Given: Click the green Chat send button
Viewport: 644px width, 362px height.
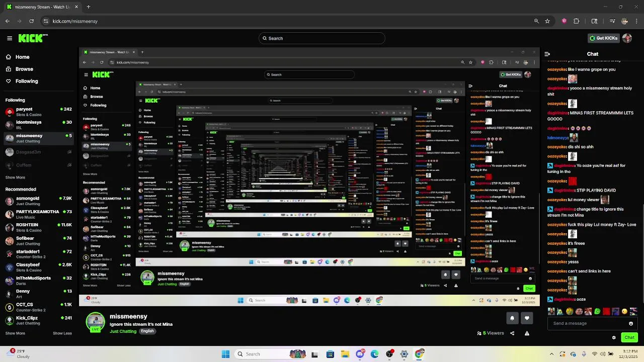Looking at the screenshot, I should pos(629,337).
